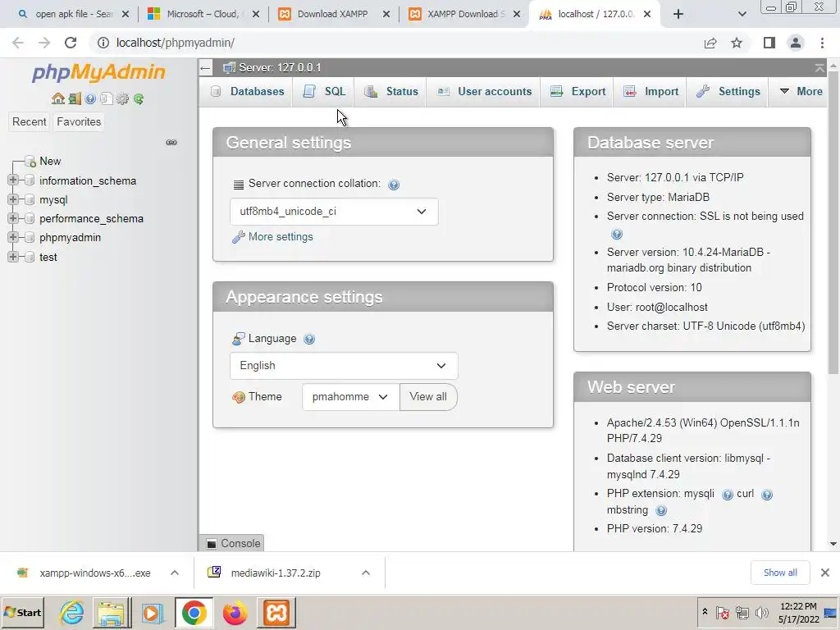
Task: Expand the phpmyadmin database tree node
Action: click(13, 237)
